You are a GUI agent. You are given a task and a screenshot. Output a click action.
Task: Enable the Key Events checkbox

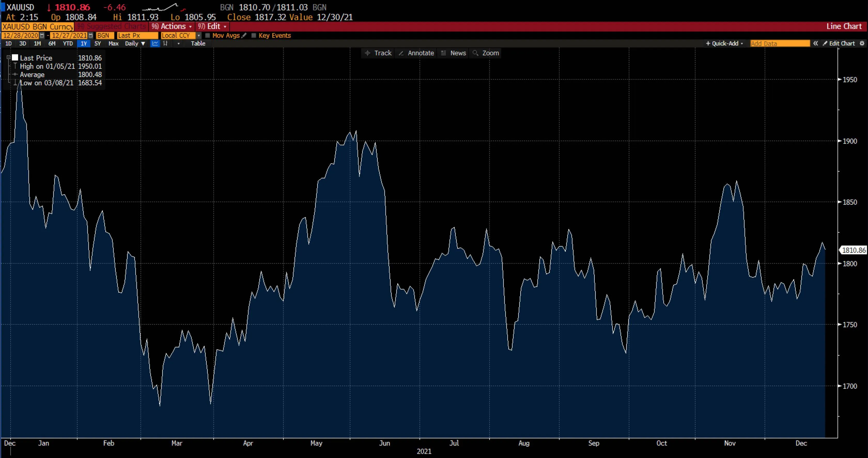(x=253, y=35)
